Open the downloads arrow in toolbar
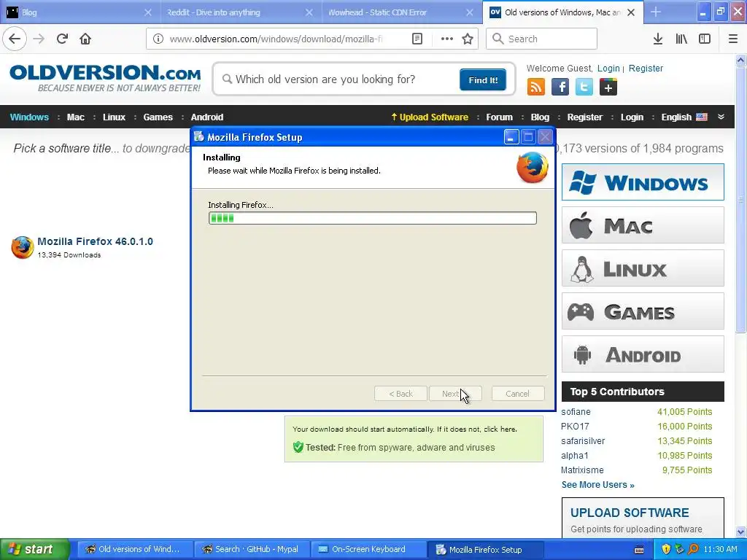Screen dimensions: 747x560 click(658, 39)
